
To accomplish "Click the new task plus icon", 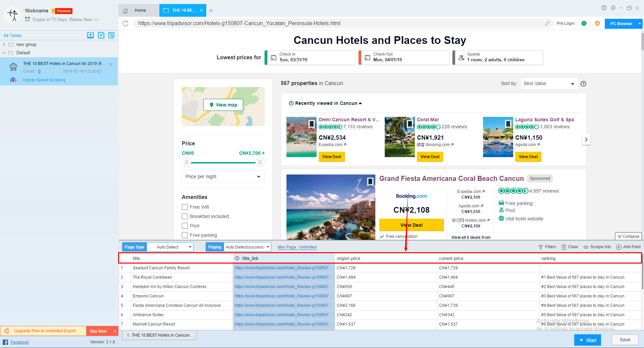I will [x=101, y=35].
